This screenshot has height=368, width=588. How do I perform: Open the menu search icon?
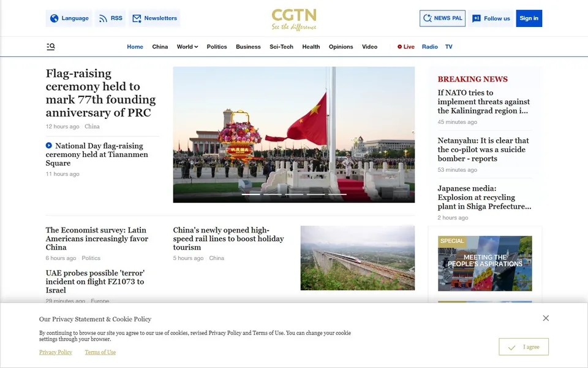tap(51, 47)
